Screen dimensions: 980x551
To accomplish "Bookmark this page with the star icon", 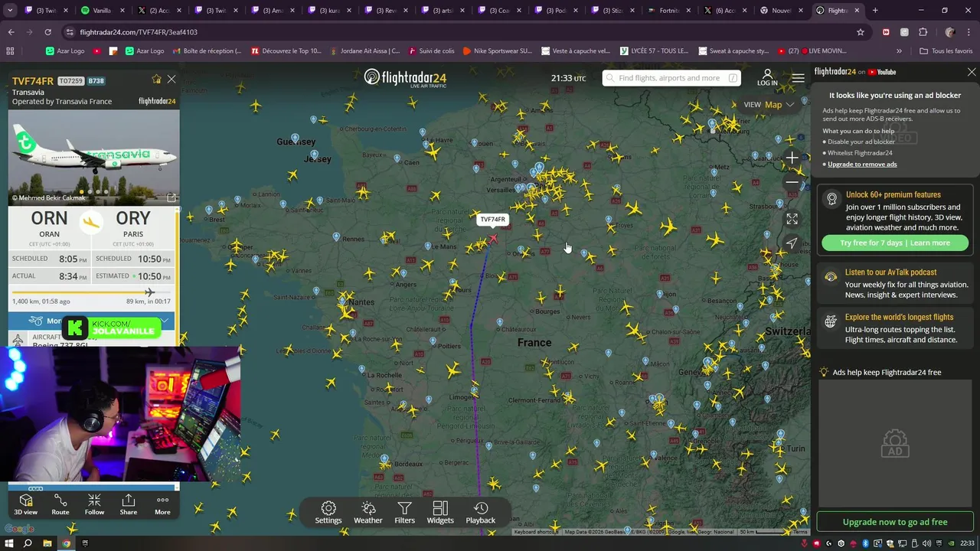I will (861, 32).
